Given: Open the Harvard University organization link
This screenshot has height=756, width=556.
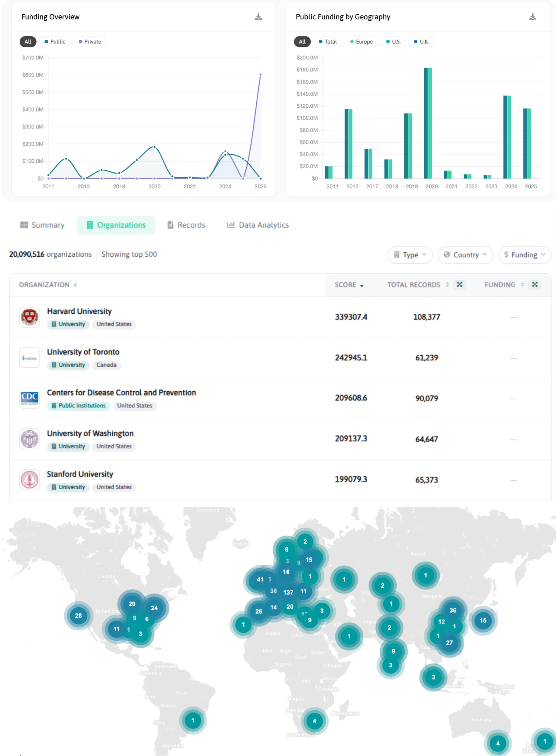Looking at the screenshot, I should (x=79, y=311).
